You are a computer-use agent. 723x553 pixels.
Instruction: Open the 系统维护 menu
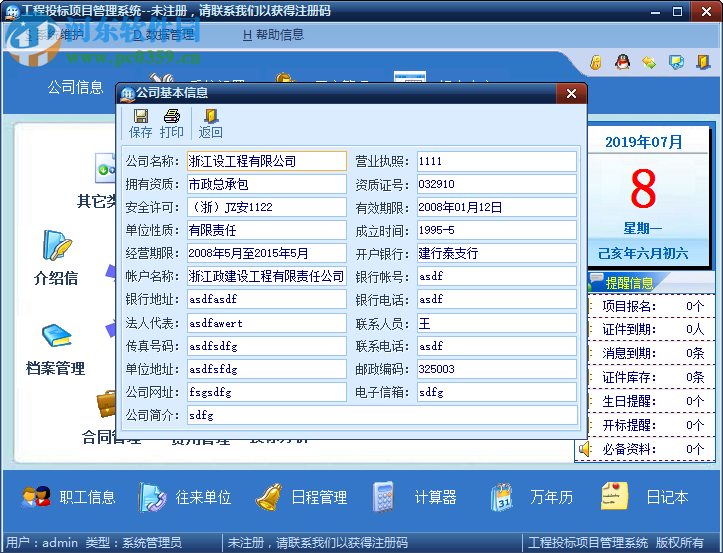coord(54,35)
